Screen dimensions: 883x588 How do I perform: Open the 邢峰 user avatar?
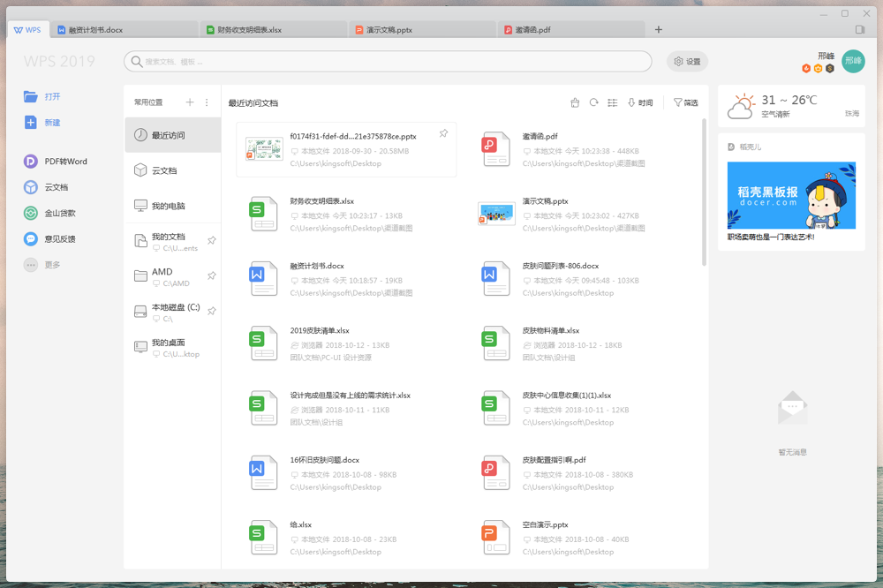(x=853, y=61)
